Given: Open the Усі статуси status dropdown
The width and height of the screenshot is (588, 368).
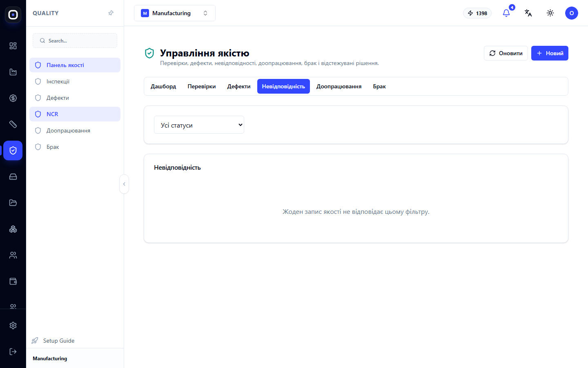Looking at the screenshot, I should point(199,125).
